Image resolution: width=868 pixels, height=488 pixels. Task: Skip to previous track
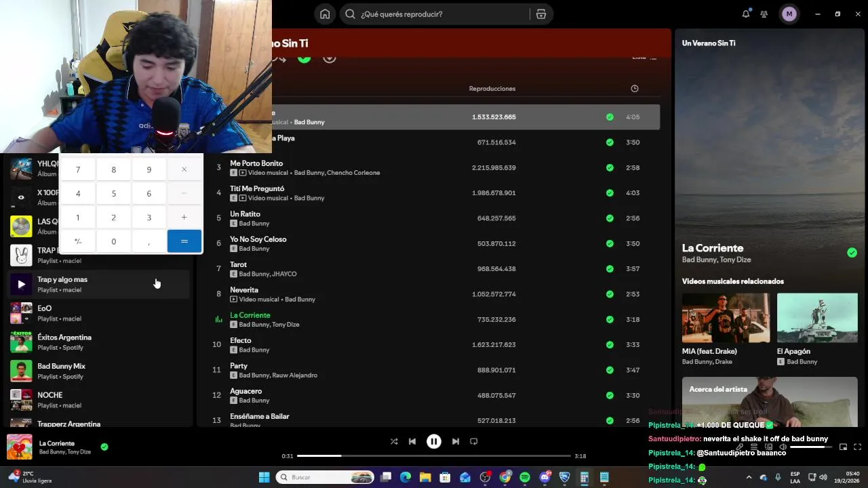[412, 441]
